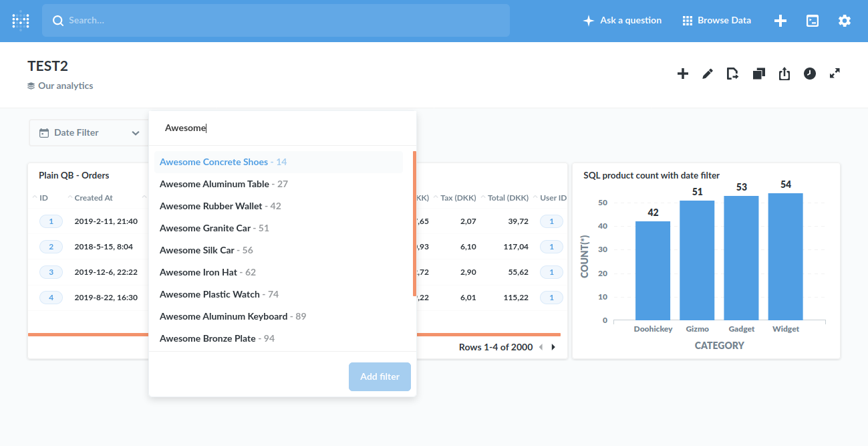Click the Add filter button
Image resolution: width=868 pixels, height=446 pixels.
point(380,376)
